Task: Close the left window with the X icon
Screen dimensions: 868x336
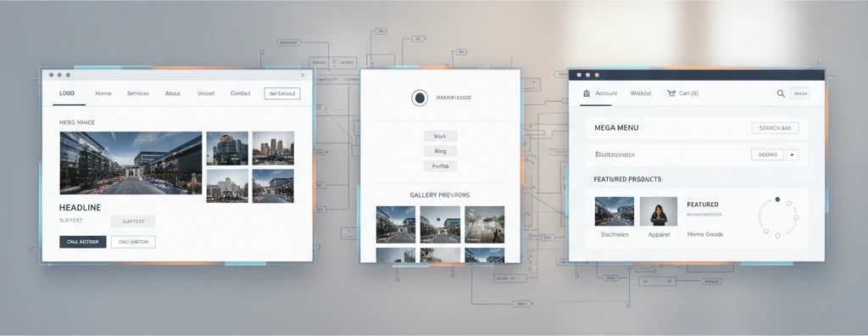Action: pyautogui.click(x=303, y=76)
